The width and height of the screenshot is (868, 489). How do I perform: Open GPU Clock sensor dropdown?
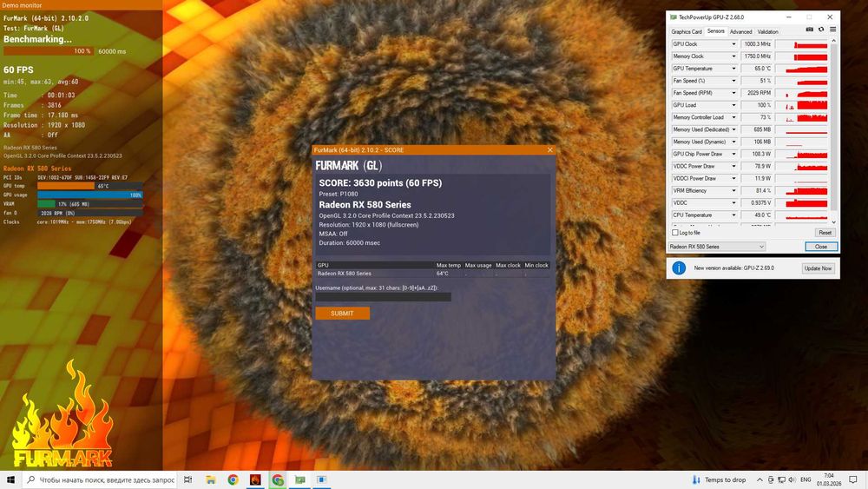tap(734, 44)
